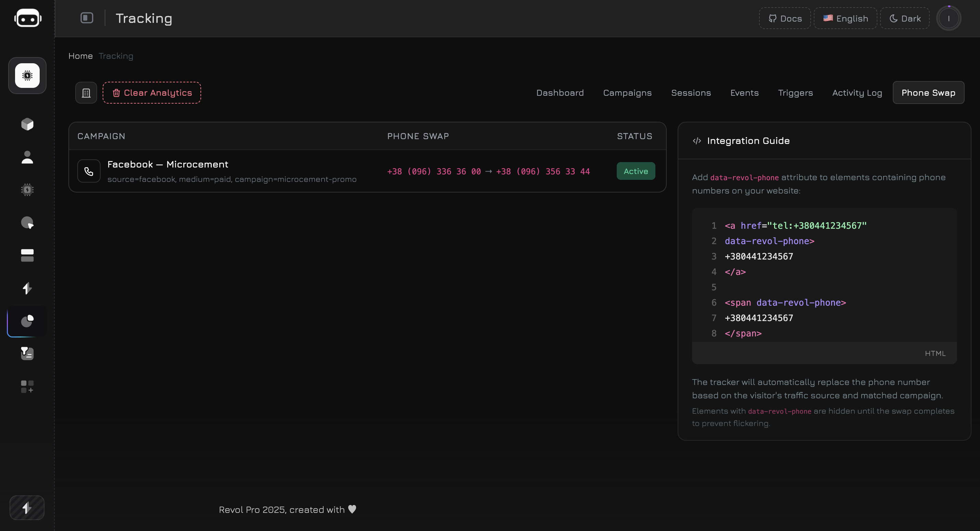The height and width of the screenshot is (531, 980).
Task: Open the Docs link
Action: 785,18
